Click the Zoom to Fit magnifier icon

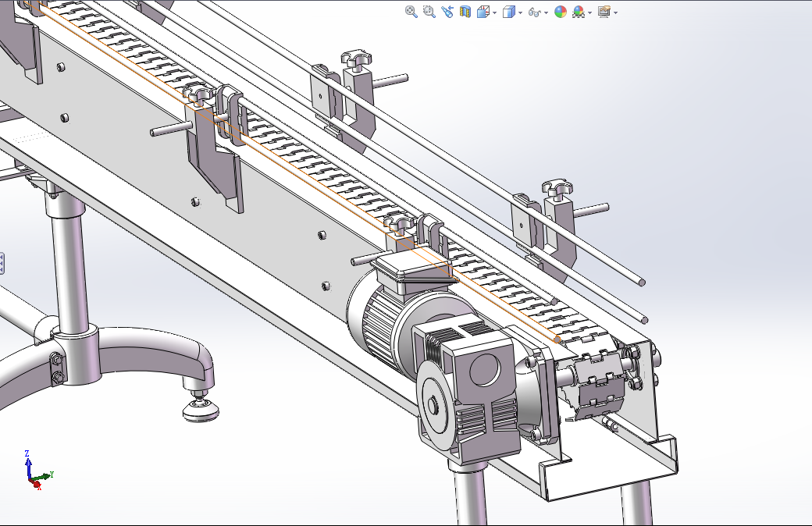[411, 12]
